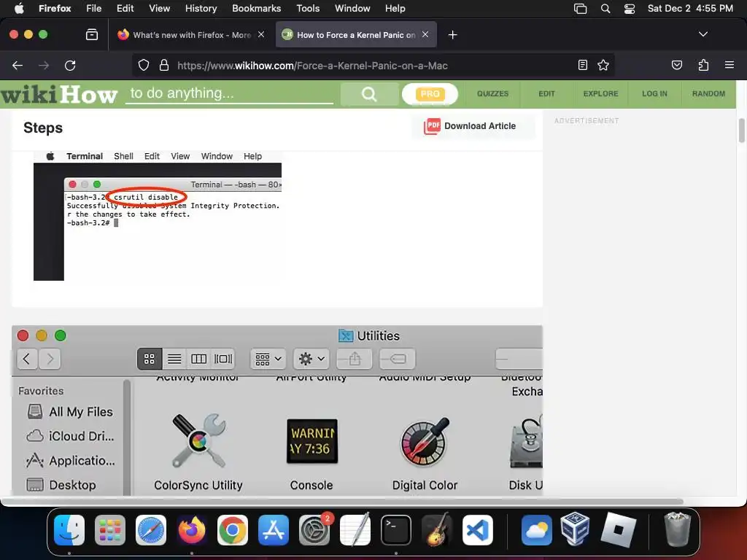Click the page vertical scrollbar
This screenshot has width=747, height=560.
[x=741, y=131]
